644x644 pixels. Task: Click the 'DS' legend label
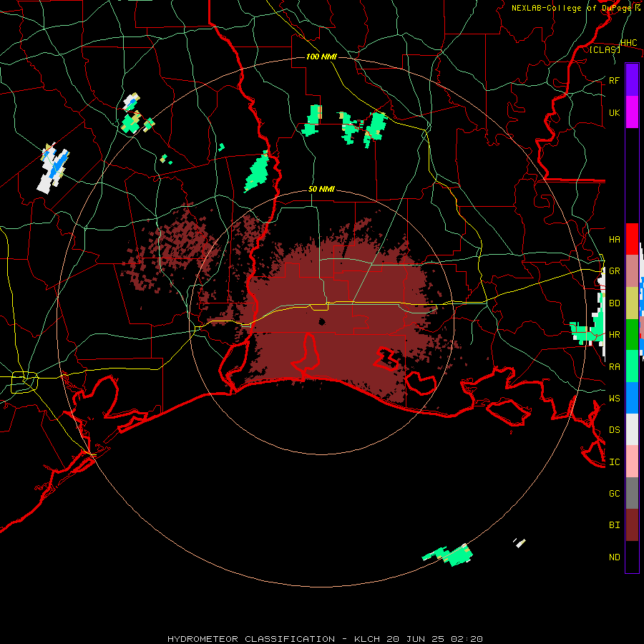(x=614, y=429)
